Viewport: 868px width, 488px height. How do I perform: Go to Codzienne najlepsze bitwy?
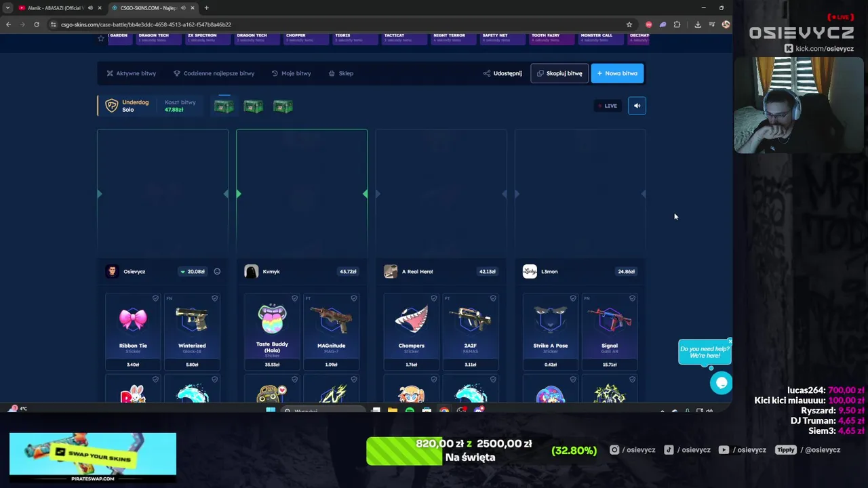pos(214,73)
